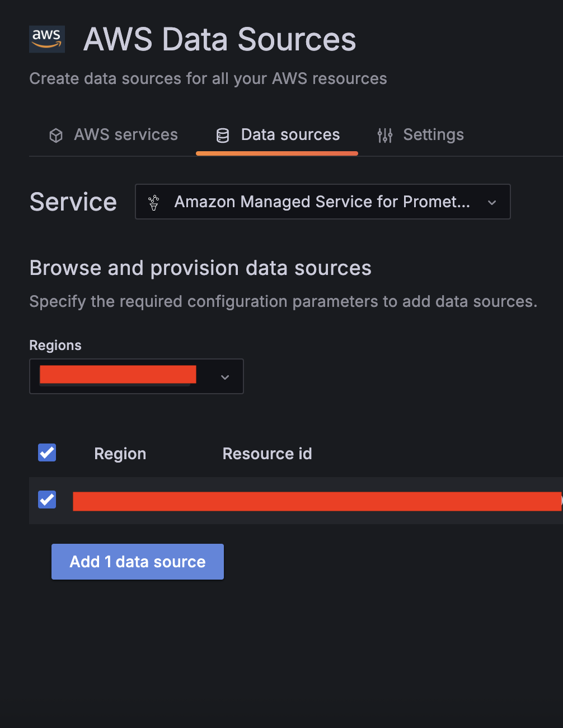Image resolution: width=563 pixels, height=728 pixels.
Task: Toggle the select-all checkbox in the table header
Action: click(x=47, y=452)
